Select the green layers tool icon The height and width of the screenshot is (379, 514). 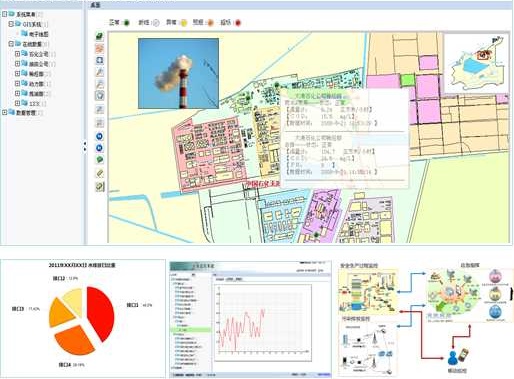click(x=100, y=37)
